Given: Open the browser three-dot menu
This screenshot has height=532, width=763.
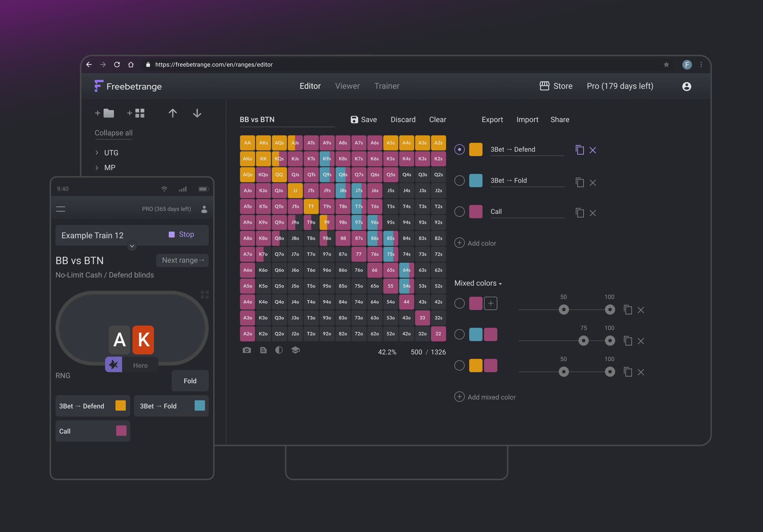Looking at the screenshot, I should pos(701,64).
